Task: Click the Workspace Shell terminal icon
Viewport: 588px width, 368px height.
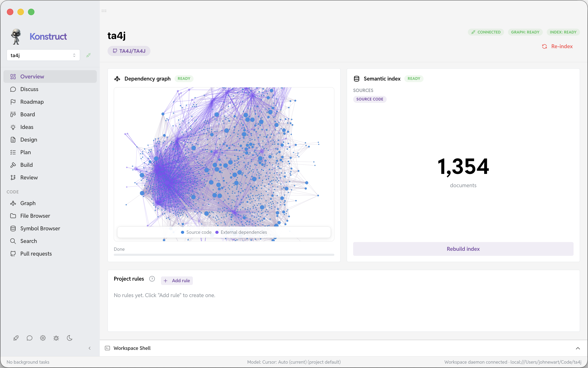Action: coord(107,348)
